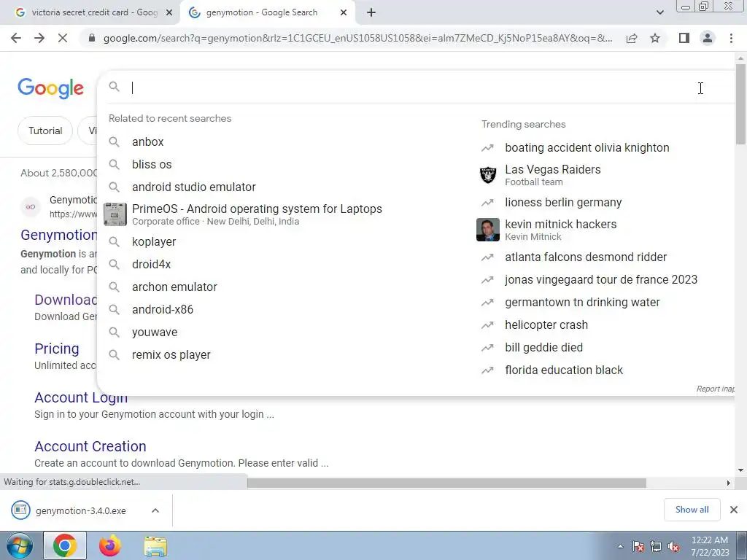Open the tab search dropdown
This screenshot has width=747, height=560.
[659, 12]
